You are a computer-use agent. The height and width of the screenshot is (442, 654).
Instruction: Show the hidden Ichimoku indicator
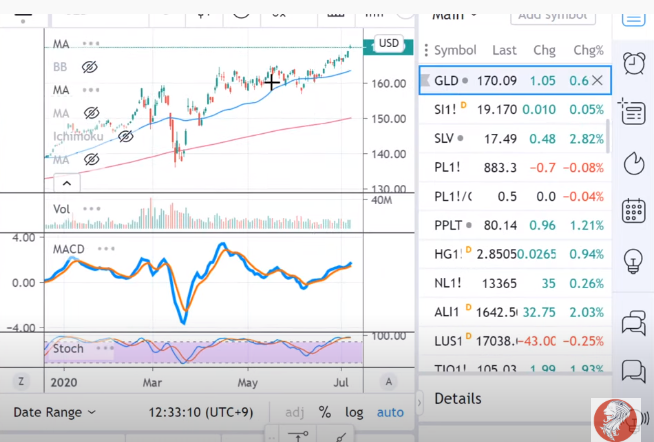click(x=125, y=136)
